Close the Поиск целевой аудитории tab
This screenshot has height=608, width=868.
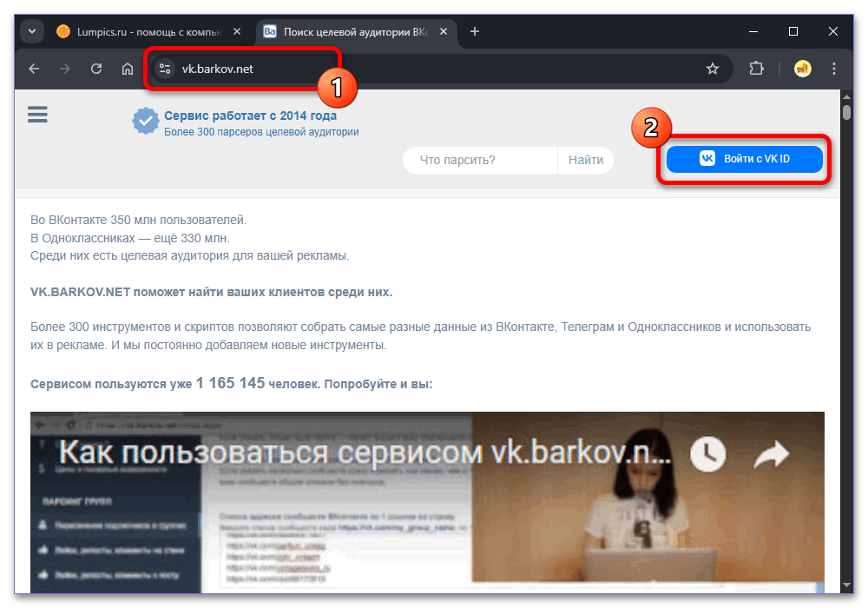pos(444,31)
